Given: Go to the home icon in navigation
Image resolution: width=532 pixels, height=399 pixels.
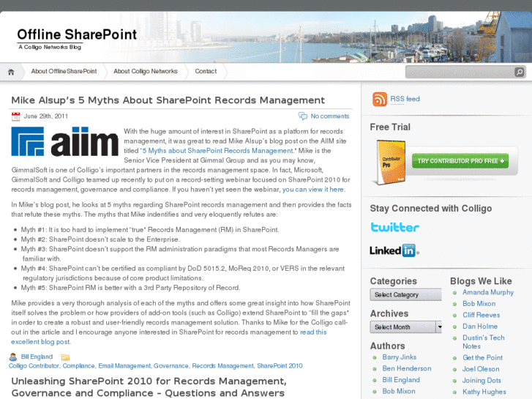Looking at the screenshot, I should 11,72.
